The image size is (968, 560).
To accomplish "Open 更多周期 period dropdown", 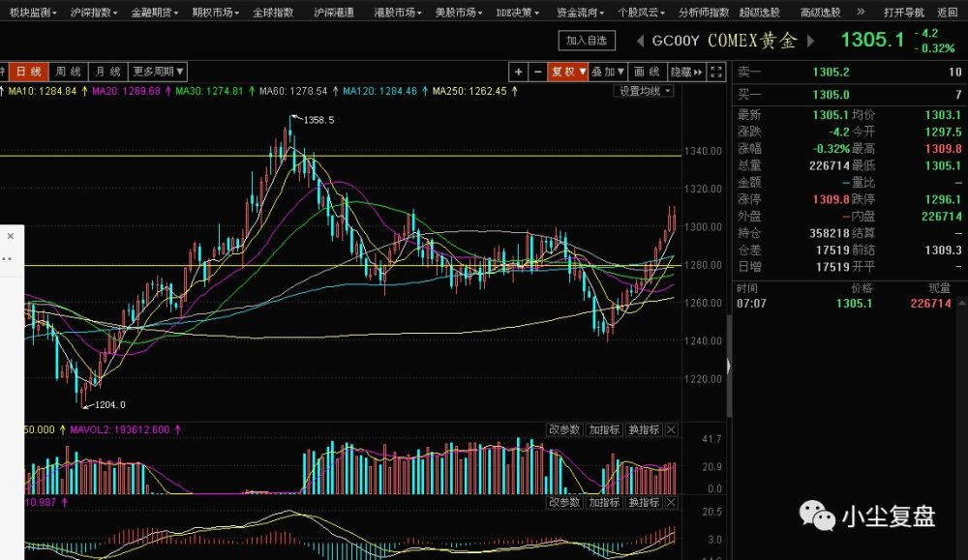I will (158, 72).
